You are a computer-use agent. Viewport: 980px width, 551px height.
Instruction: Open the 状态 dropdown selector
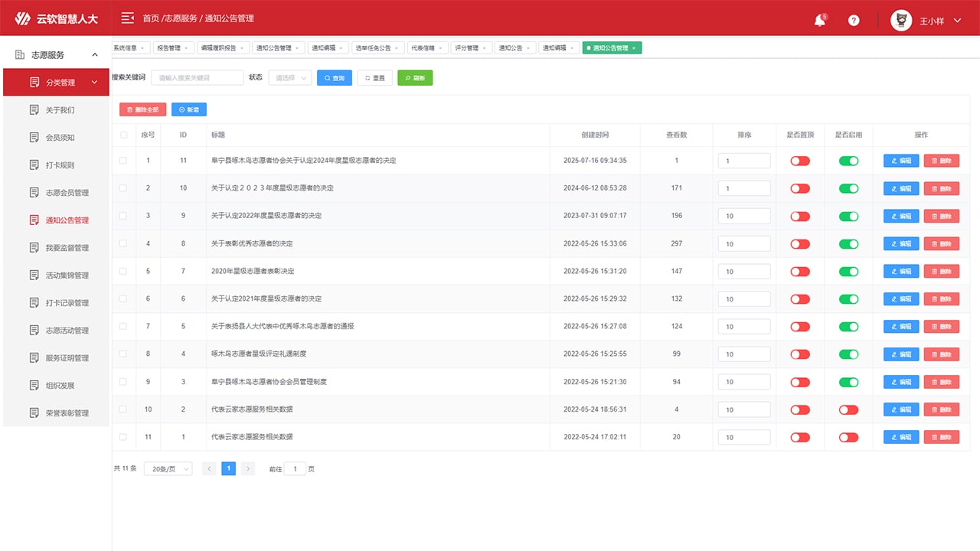289,78
